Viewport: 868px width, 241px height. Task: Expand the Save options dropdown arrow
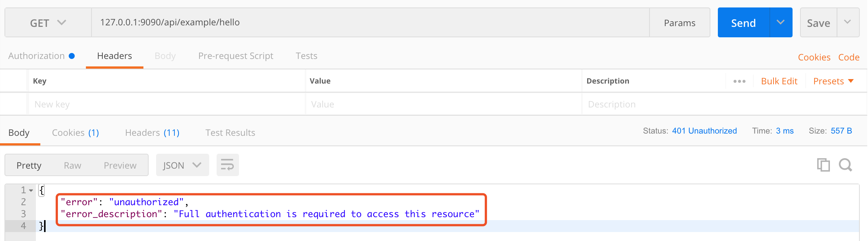pyautogui.click(x=847, y=22)
